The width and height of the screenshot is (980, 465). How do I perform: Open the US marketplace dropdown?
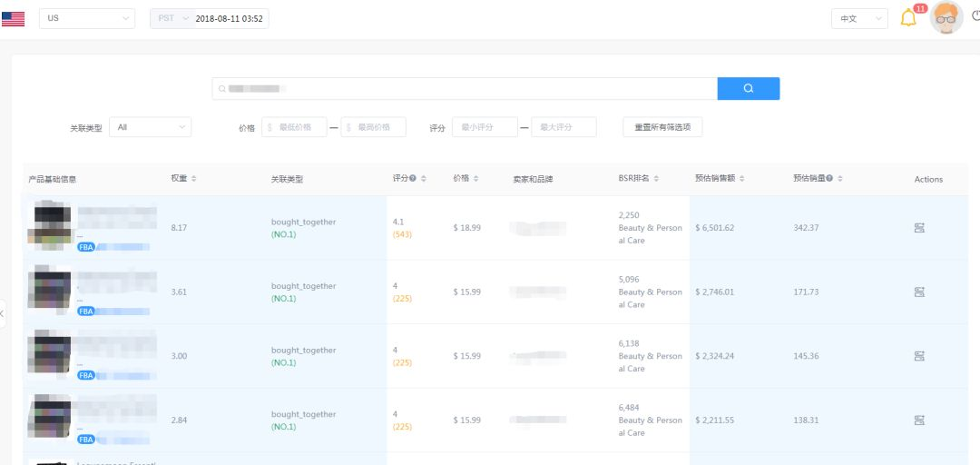pyautogui.click(x=86, y=18)
